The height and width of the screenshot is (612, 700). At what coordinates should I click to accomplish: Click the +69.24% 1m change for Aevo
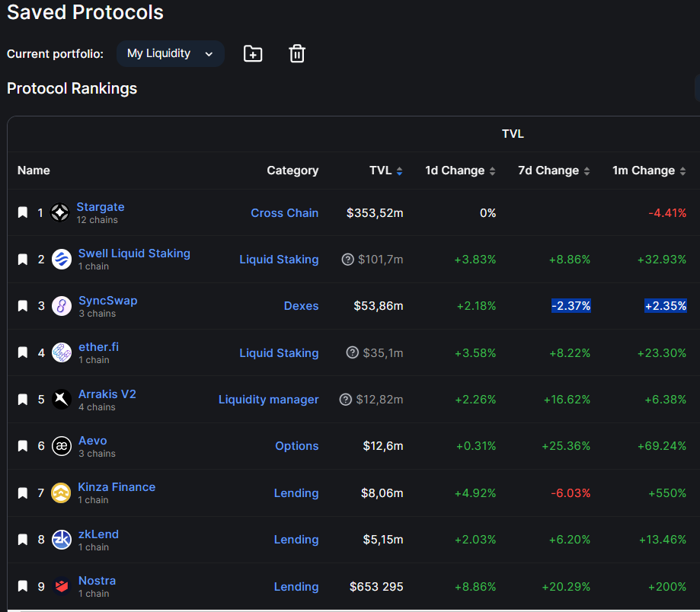click(662, 445)
